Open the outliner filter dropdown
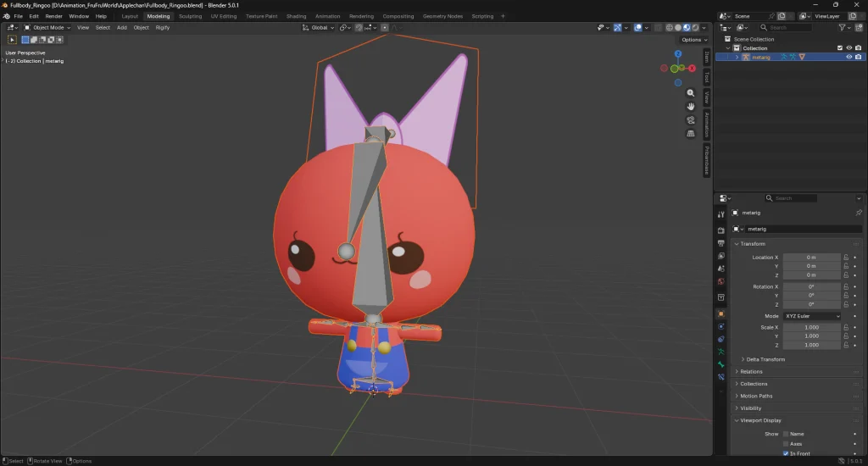This screenshot has height=466, width=868. (843, 28)
